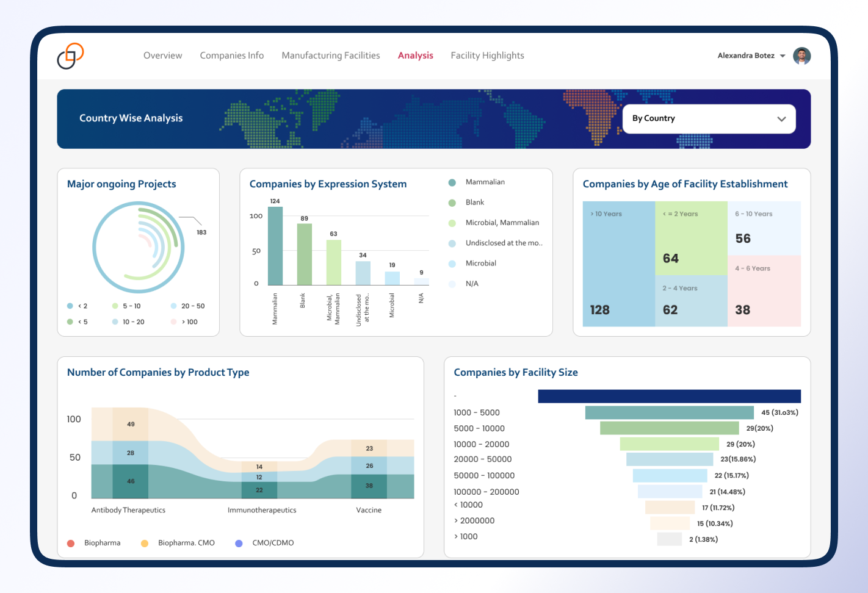
Task: Click the By Country dropdown chevron
Action: click(x=781, y=119)
